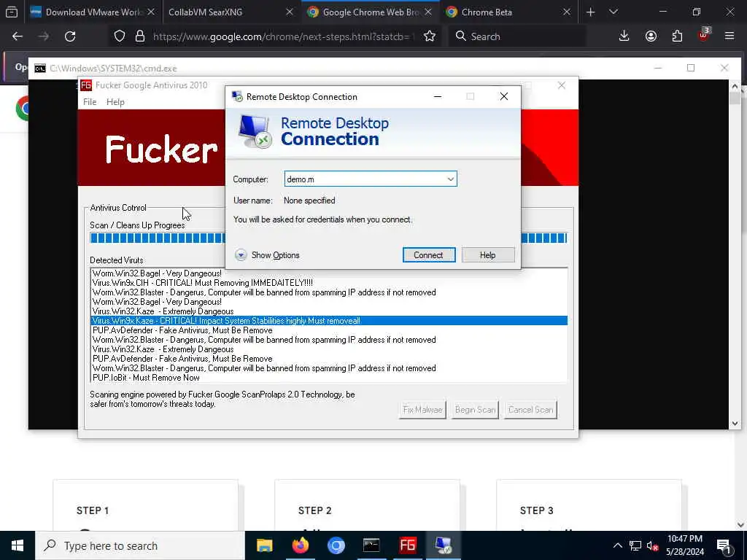Viewport: 747px width, 560px height.
Task: Click the padlock site information icon
Action: (x=139, y=36)
